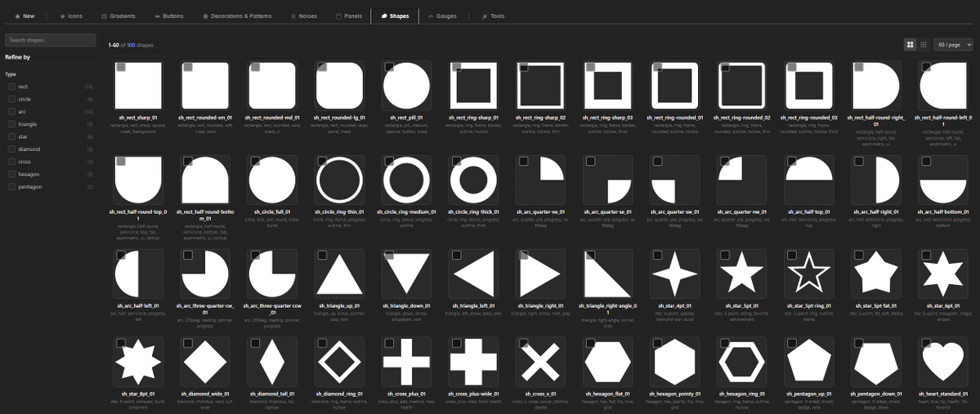This screenshot has height=414, width=980.
Task: Select the sh_star_4pt_01 shape
Action: point(674,274)
